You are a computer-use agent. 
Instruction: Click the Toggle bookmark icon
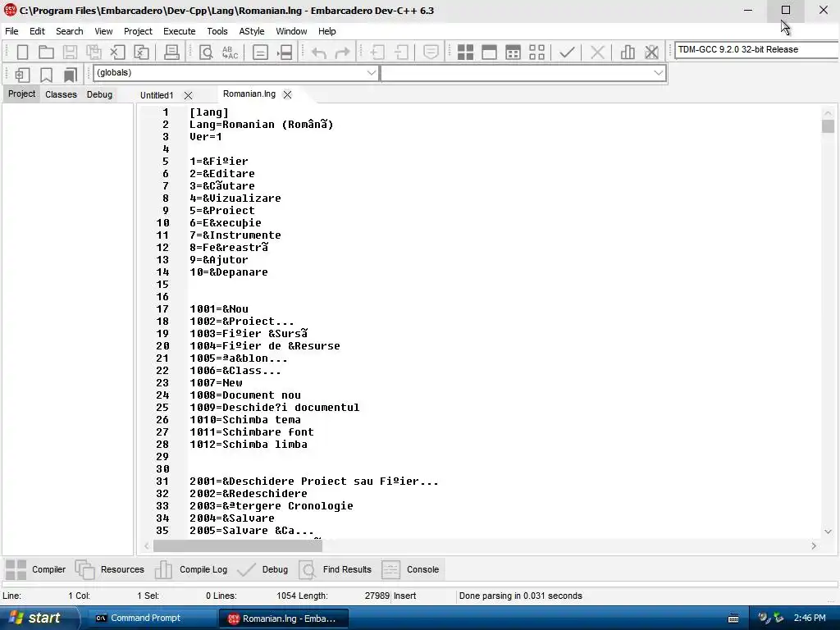(x=47, y=75)
